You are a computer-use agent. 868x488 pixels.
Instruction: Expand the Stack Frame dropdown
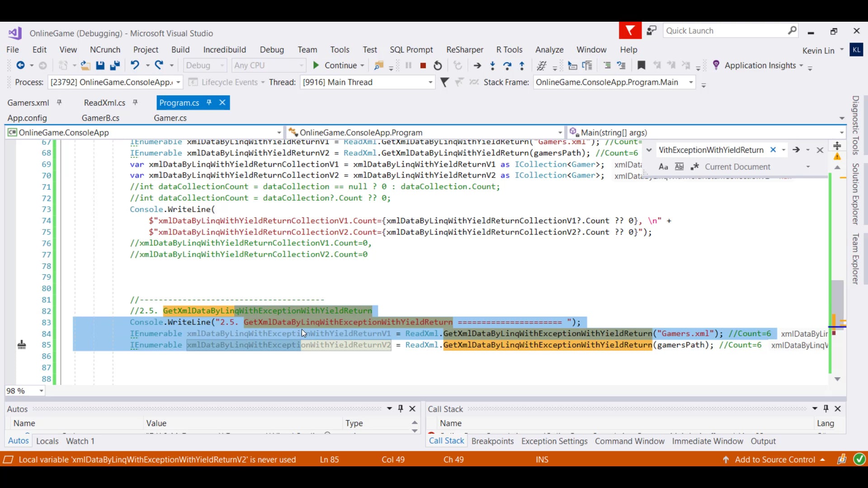pyautogui.click(x=691, y=82)
